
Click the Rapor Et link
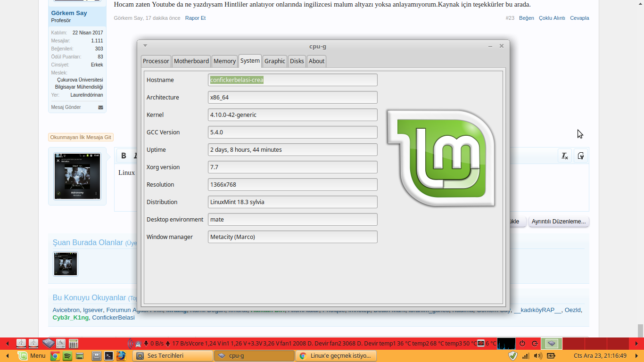click(x=195, y=18)
